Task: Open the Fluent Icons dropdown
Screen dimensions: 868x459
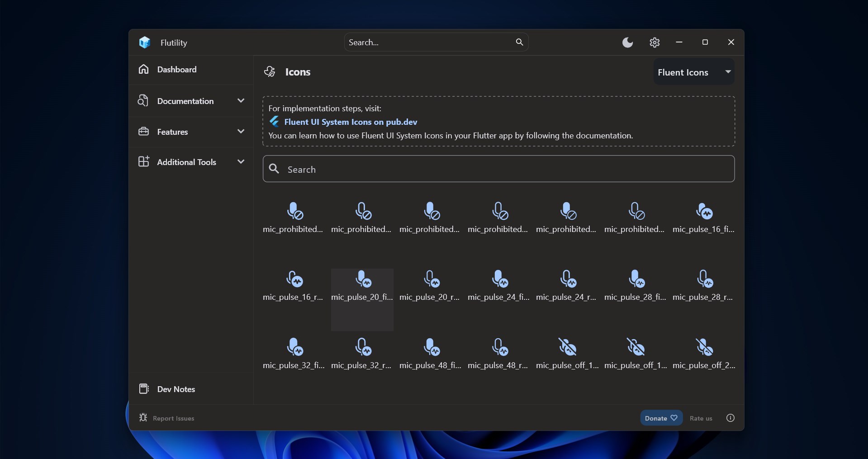Action: pyautogui.click(x=694, y=72)
